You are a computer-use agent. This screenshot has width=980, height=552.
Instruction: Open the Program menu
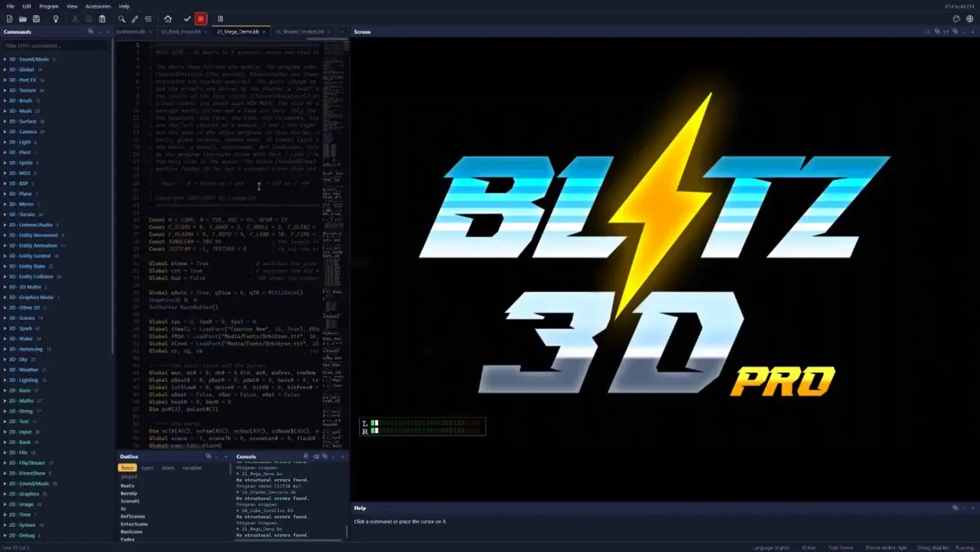(49, 6)
